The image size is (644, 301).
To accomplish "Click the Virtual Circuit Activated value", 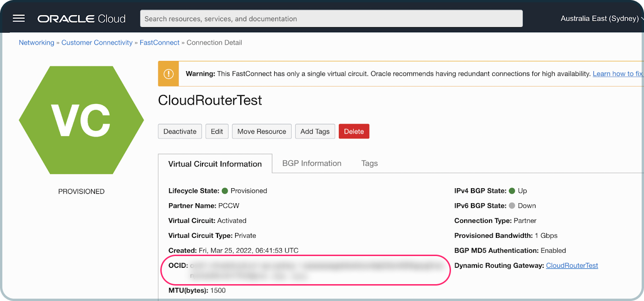I will [232, 221].
